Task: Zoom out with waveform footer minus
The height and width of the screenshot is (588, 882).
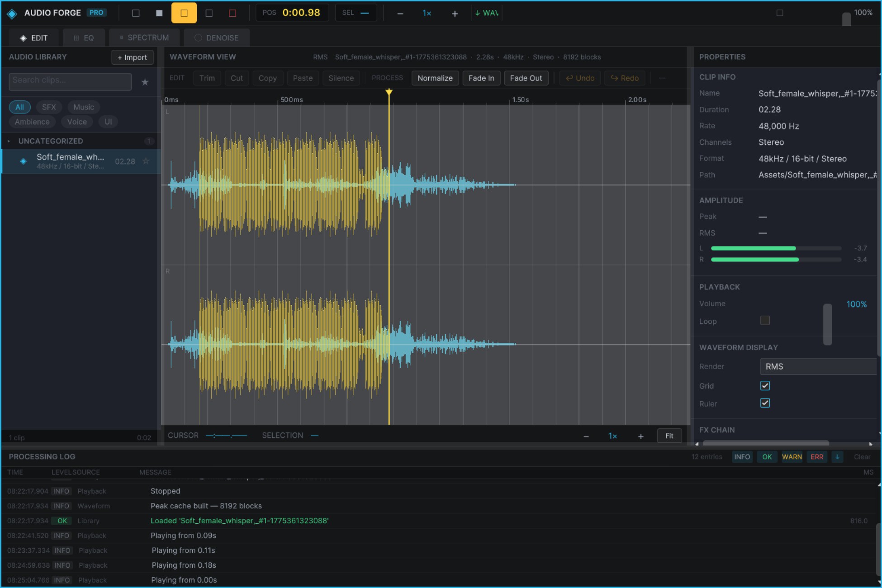Action: click(x=586, y=436)
